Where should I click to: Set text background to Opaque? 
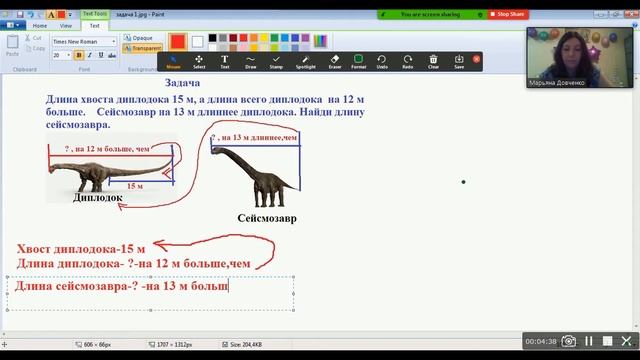click(138, 38)
